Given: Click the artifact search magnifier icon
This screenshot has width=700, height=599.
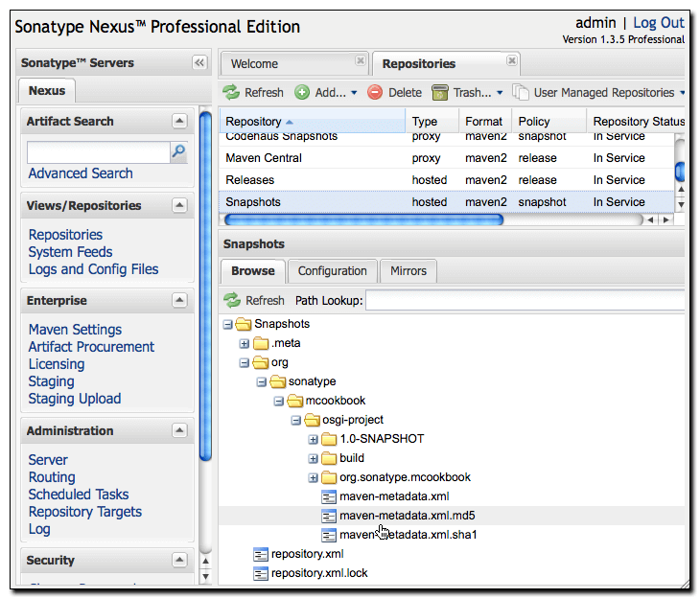Looking at the screenshot, I should [178, 151].
